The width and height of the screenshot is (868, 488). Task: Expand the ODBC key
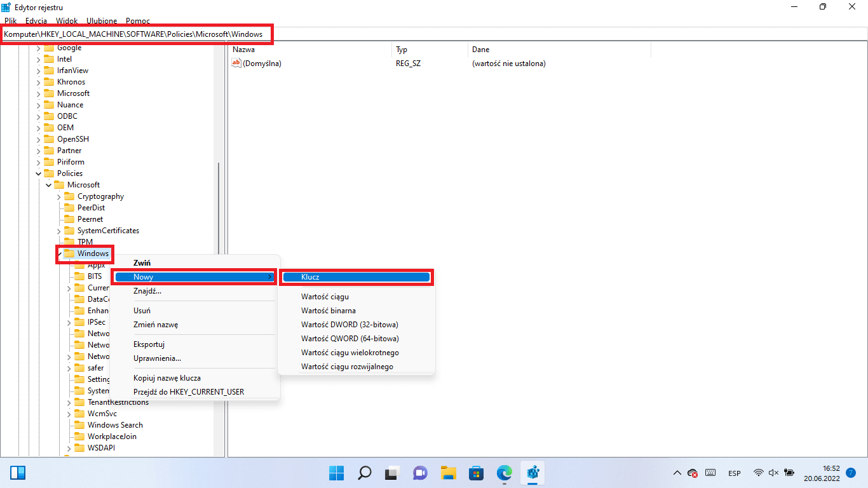coord(39,116)
